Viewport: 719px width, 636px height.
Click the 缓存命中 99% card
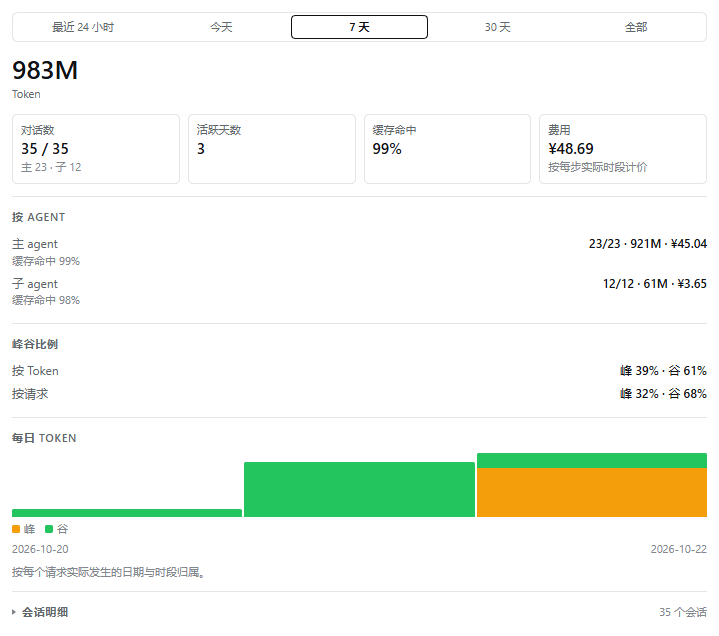pos(448,149)
